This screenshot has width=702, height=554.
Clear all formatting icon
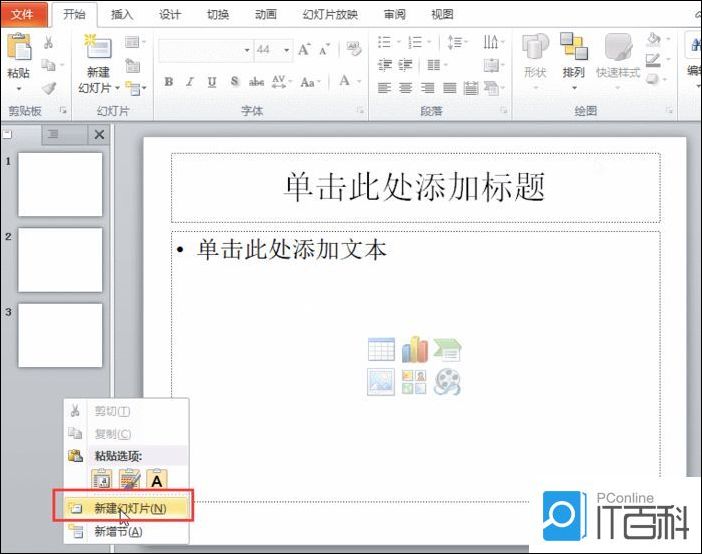tap(354, 49)
